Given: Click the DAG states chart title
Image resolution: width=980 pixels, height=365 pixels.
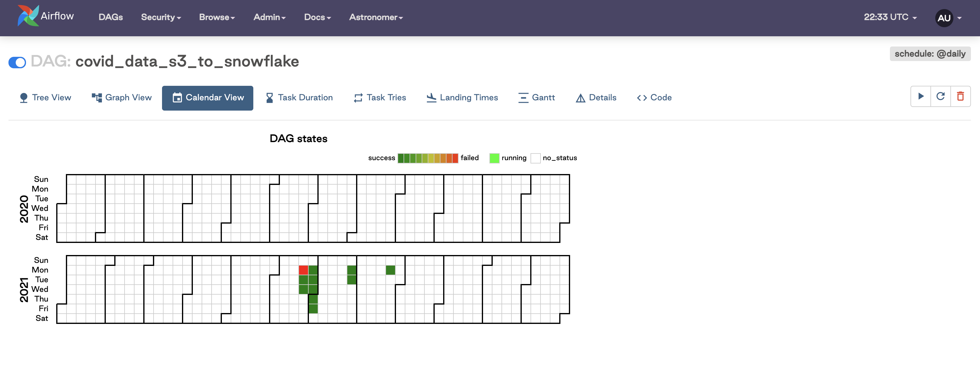Looking at the screenshot, I should [298, 138].
